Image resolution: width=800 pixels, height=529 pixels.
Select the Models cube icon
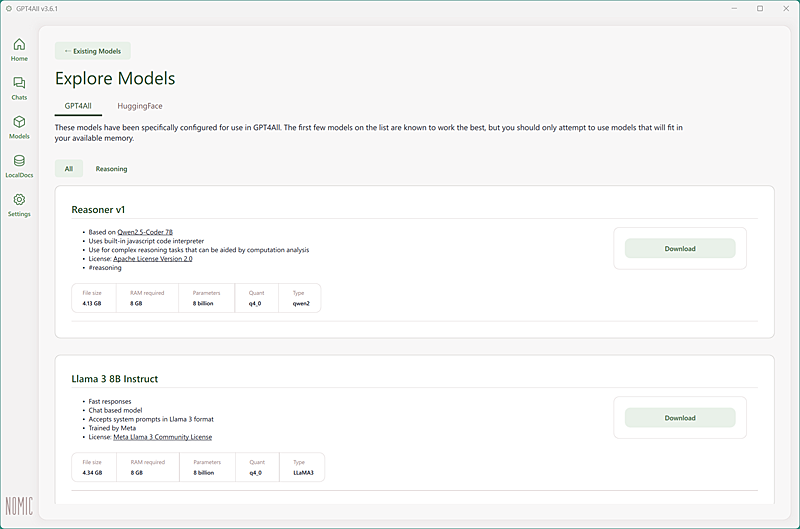19,123
